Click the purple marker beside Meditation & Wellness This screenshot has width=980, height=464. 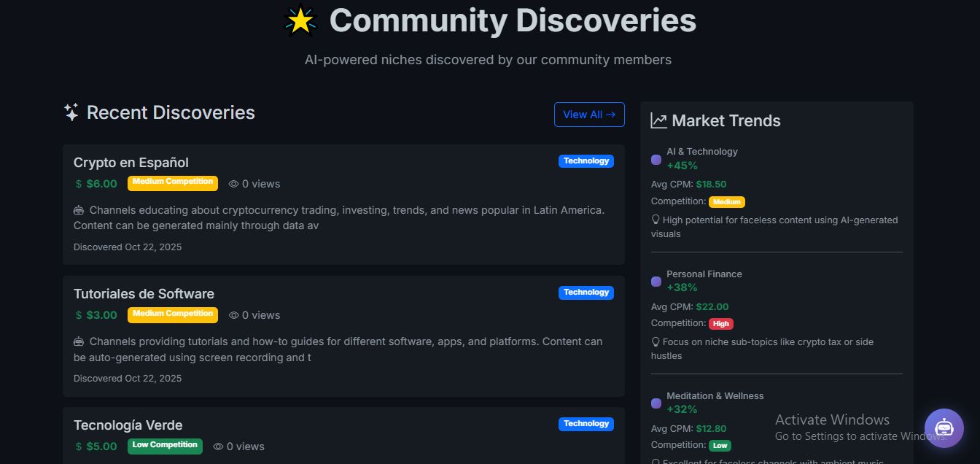(x=656, y=403)
